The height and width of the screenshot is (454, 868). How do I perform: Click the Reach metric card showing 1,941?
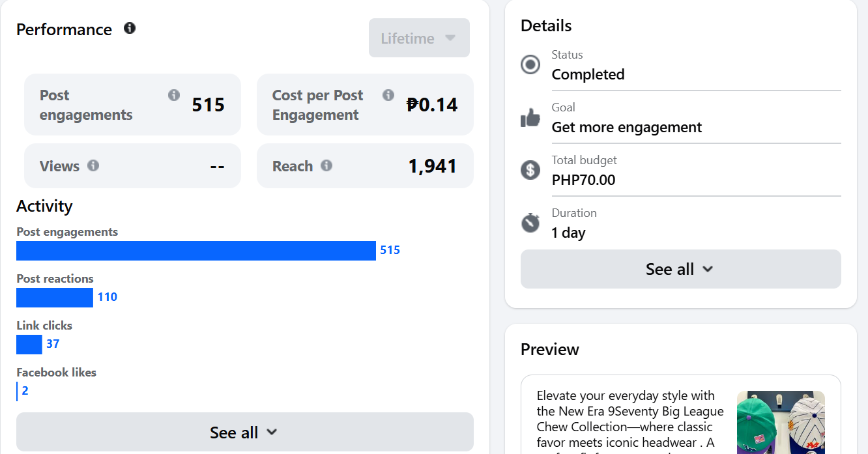(365, 166)
